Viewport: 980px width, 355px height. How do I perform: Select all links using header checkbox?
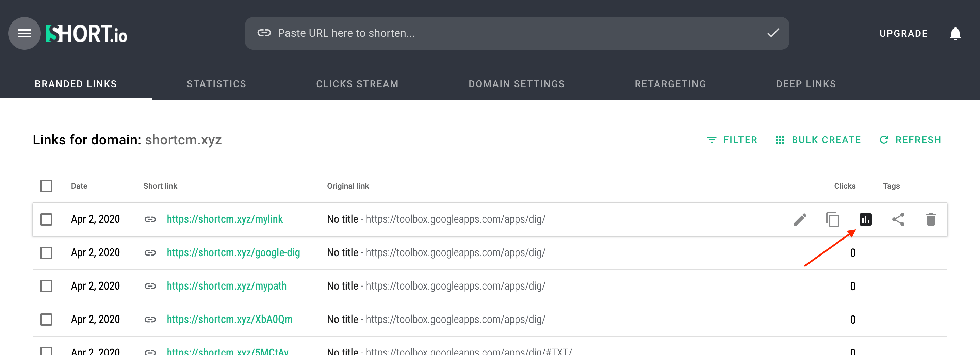click(46, 186)
